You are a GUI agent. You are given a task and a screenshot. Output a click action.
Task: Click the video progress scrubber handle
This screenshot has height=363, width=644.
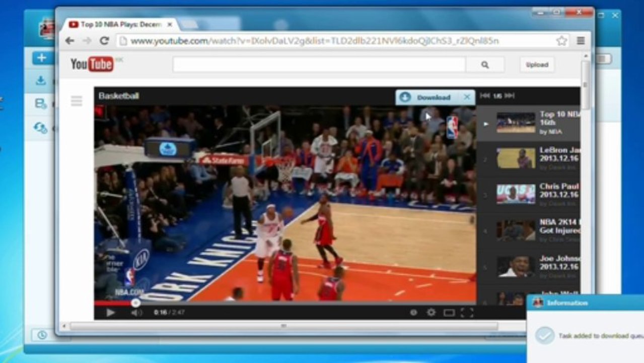pyautogui.click(x=135, y=303)
